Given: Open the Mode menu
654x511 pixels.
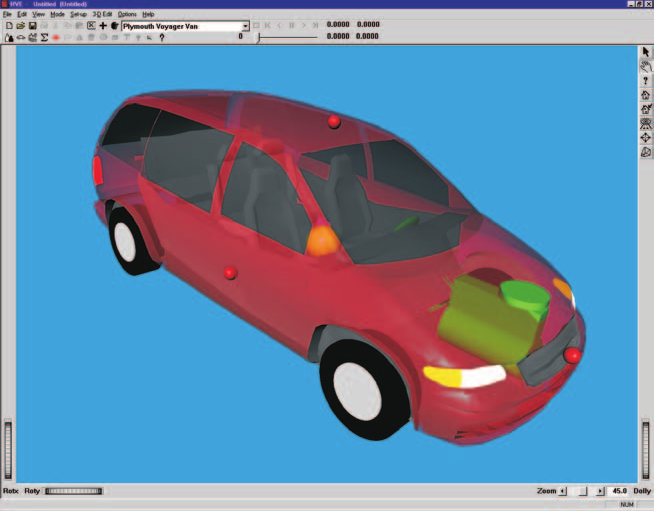Looking at the screenshot, I should [x=57, y=14].
